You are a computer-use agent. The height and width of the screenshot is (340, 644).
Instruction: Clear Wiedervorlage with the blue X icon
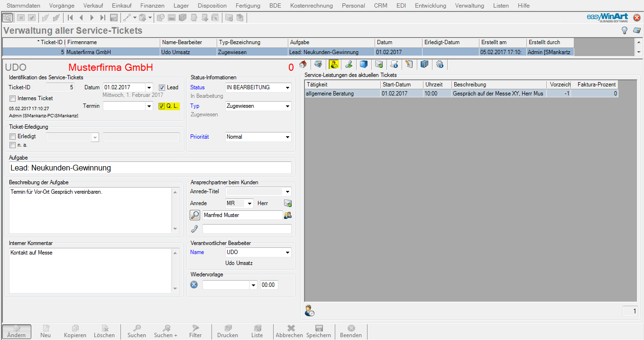pyautogui.click(x=194, y=285)
